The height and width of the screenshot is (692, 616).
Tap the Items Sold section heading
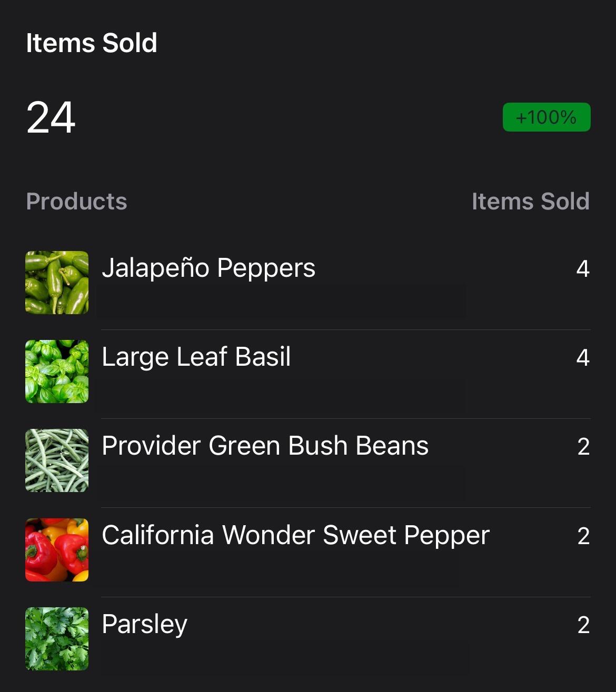(92, 43)
